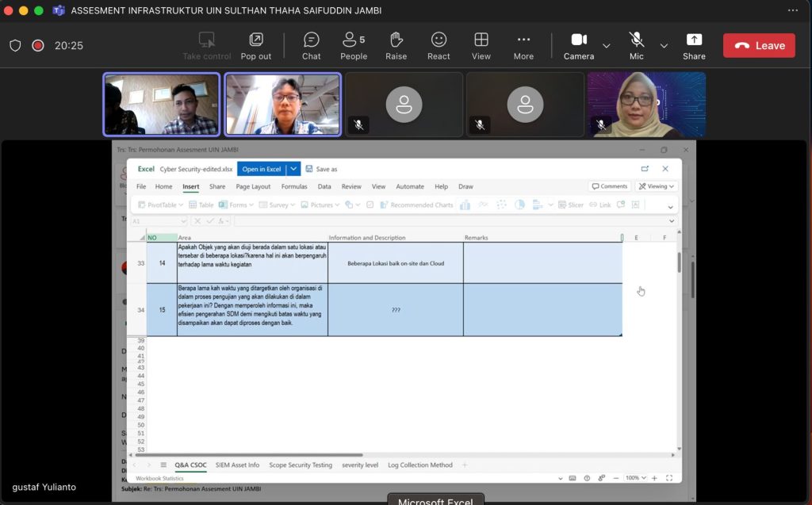Share your screen content

click(x=694, y=45)
